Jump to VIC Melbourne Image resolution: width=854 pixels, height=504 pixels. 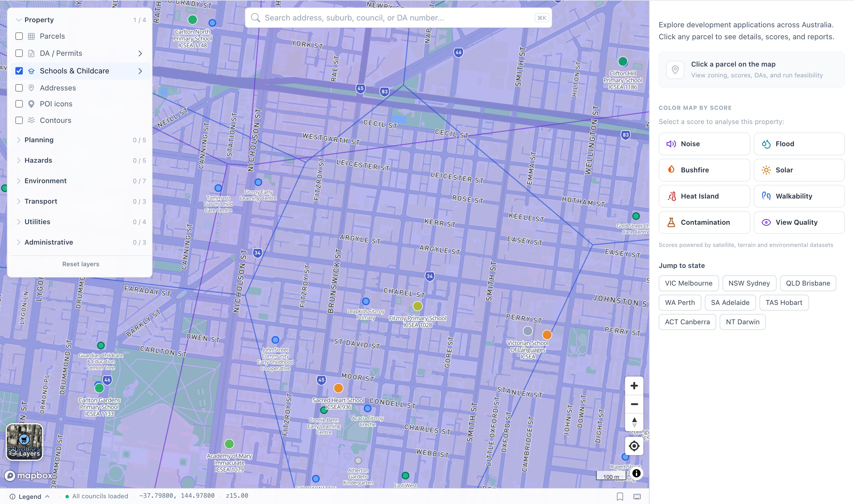(689, 283)
